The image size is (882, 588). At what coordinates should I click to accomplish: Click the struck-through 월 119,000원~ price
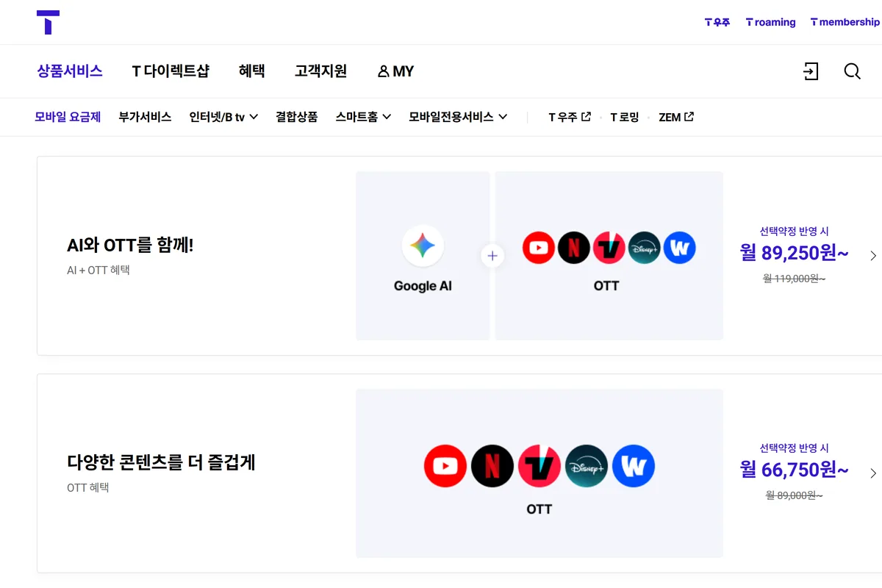(x=795, y=279)
